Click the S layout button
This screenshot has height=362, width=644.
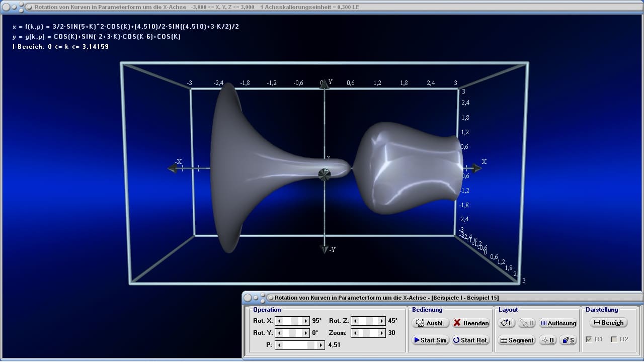569,340
